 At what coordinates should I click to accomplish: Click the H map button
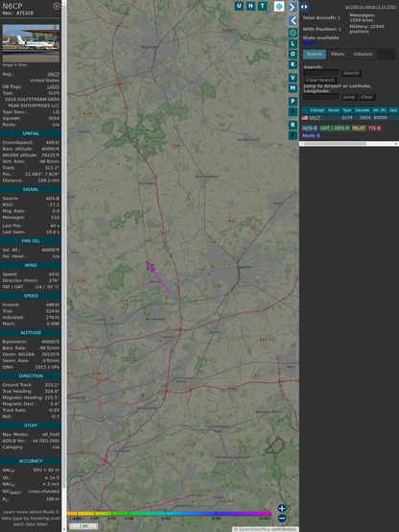click(250, 6)
